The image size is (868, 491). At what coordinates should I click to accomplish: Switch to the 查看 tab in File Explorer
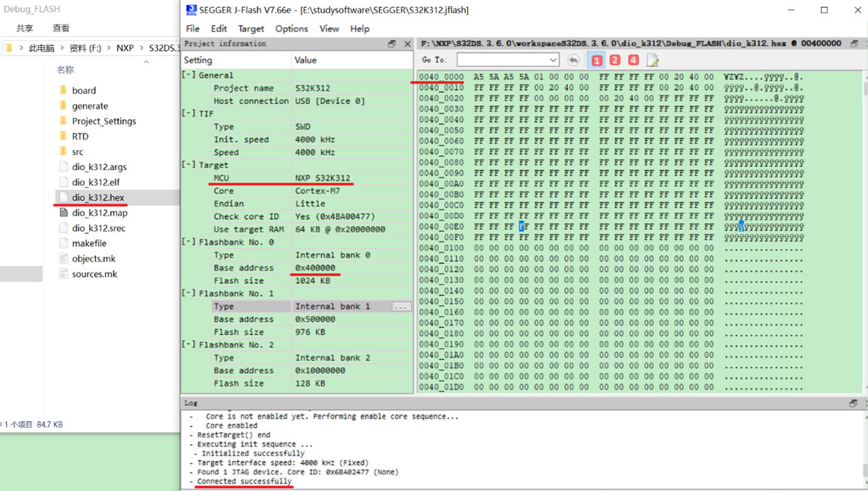point(62,28)
